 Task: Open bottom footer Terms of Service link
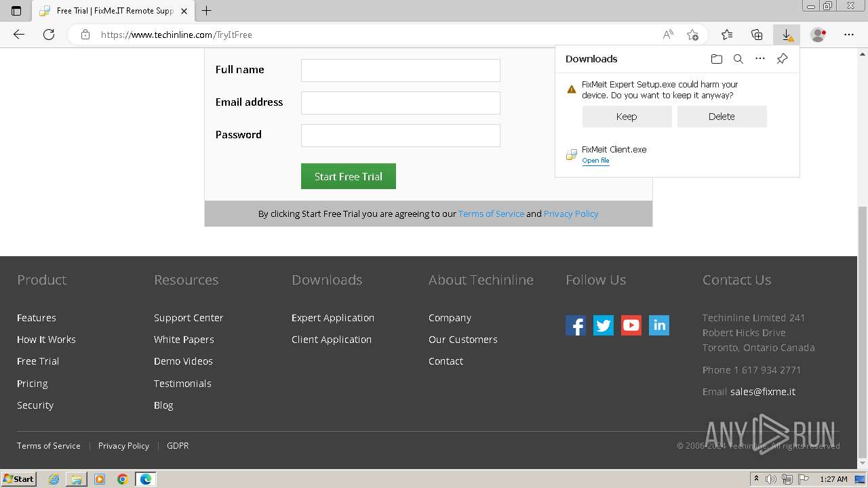[x=49, y=446]
